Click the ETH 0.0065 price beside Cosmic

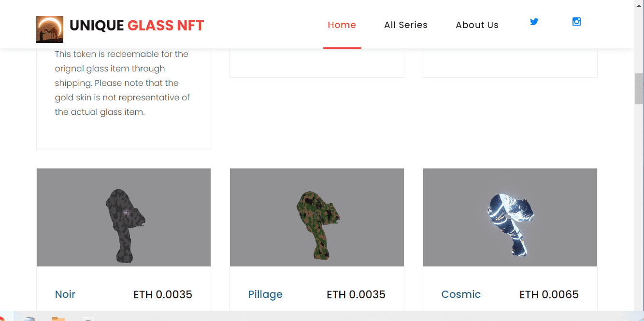[549, 294]
